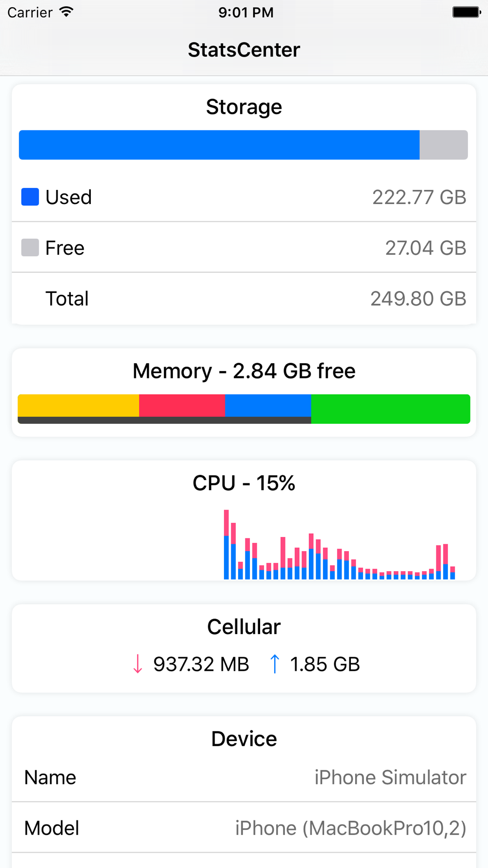Tap the gray Free legend square
This screenshot has width=488, height=868.
point(30,248)
